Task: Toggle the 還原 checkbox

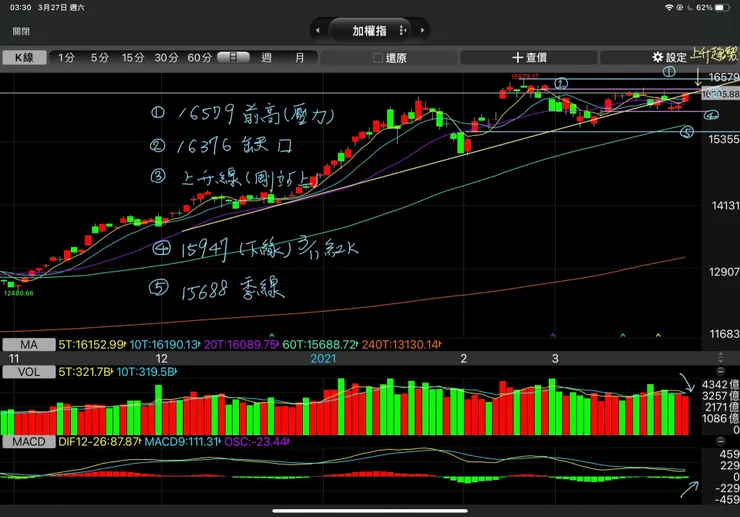Action: tap(378, 58)
